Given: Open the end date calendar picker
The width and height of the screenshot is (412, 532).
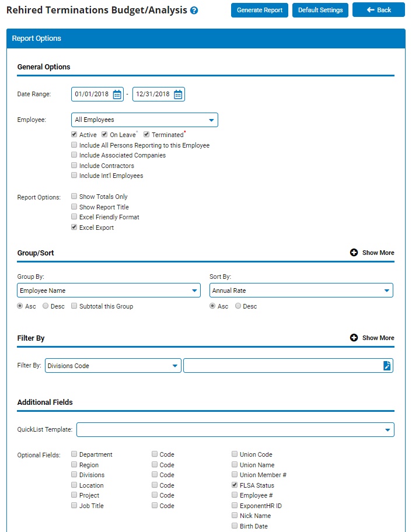Looking at the screenshot, I should pos(178,94).
